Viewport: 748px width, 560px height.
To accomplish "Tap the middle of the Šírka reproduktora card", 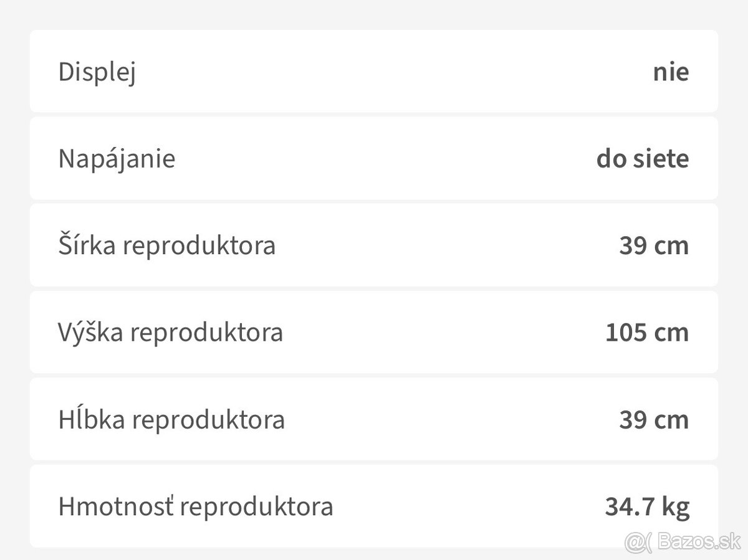I will coord(374,245).
